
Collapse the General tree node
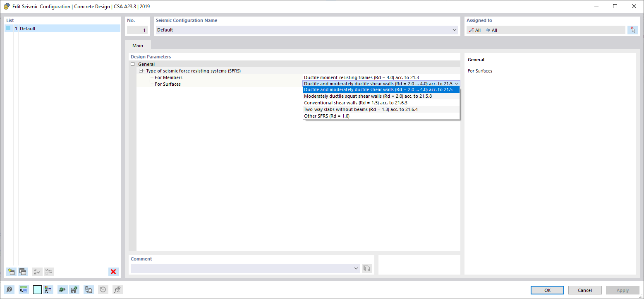pos(133,64)
